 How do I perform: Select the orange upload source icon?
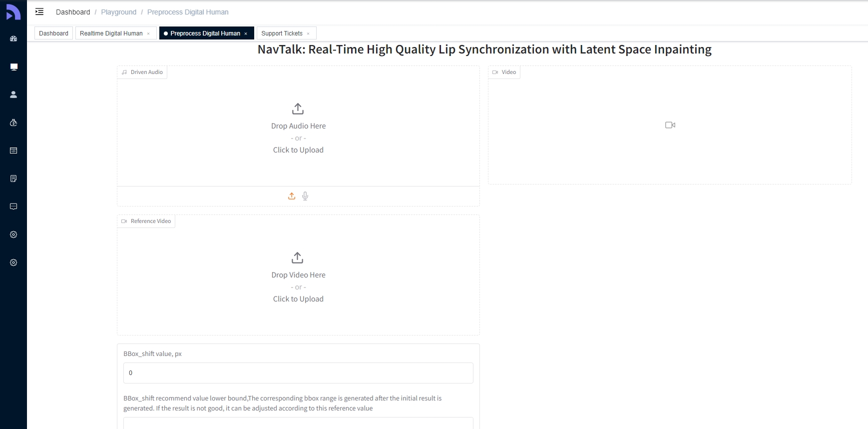[292, 196]
